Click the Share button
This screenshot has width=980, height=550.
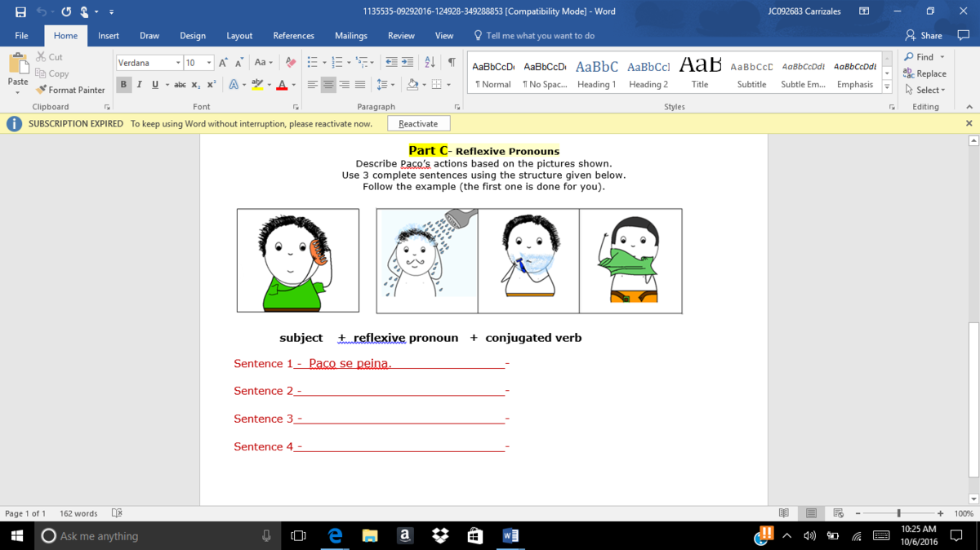924,36
